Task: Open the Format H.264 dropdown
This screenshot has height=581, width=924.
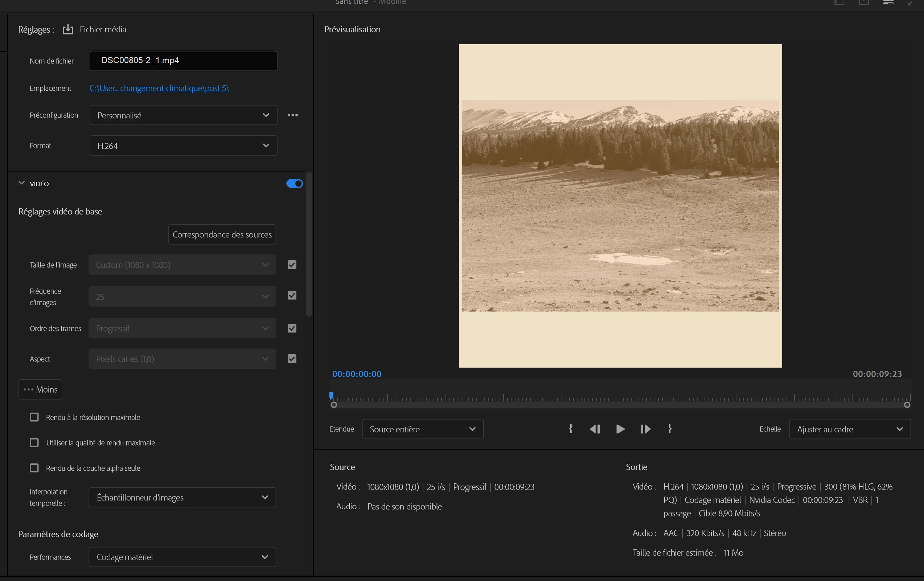Action: click(183, 146)
